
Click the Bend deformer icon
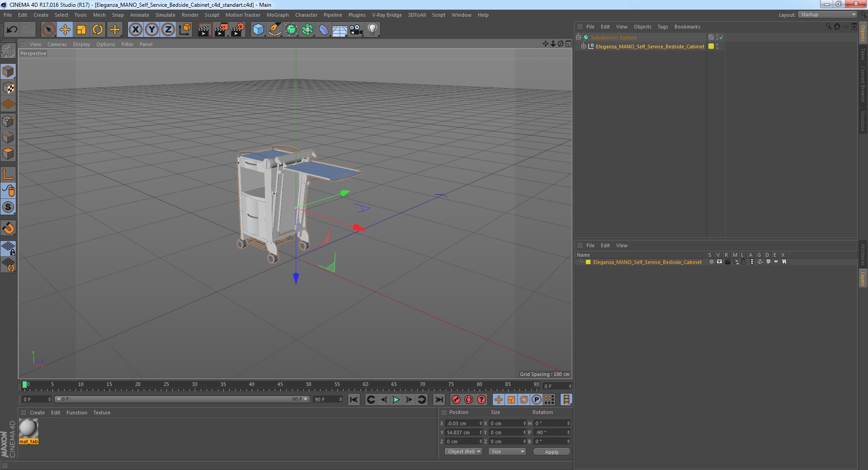(324, 30)
